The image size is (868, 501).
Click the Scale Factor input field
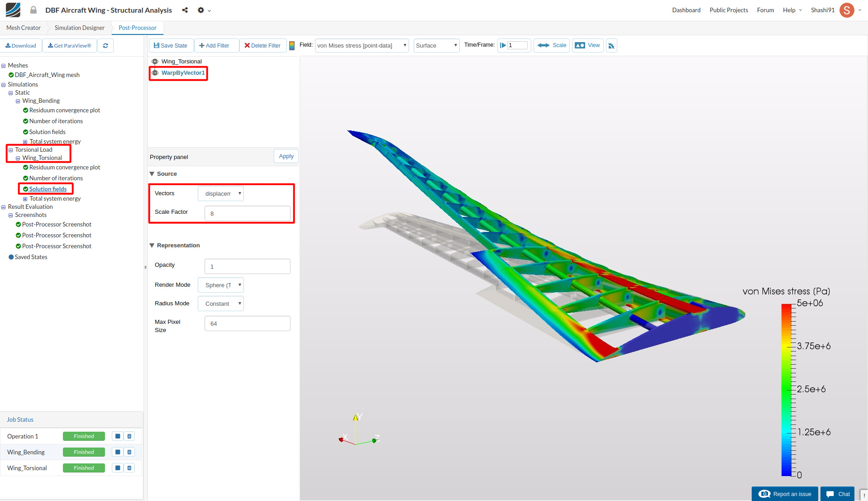[x=248, y=214]
